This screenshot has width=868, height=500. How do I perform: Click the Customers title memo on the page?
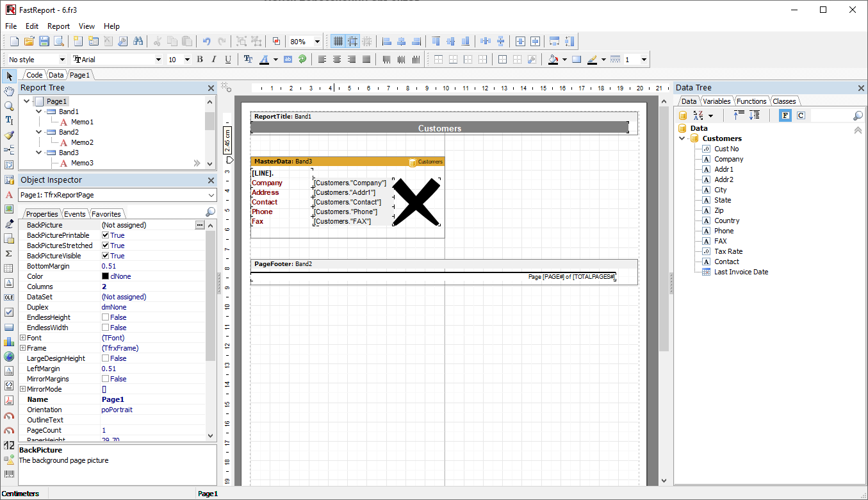(439, 128)
